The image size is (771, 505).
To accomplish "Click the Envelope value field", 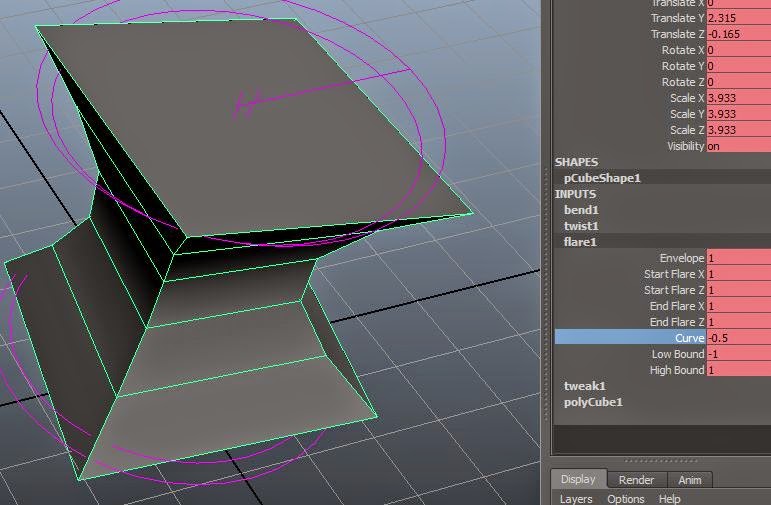I will (739, 258).
